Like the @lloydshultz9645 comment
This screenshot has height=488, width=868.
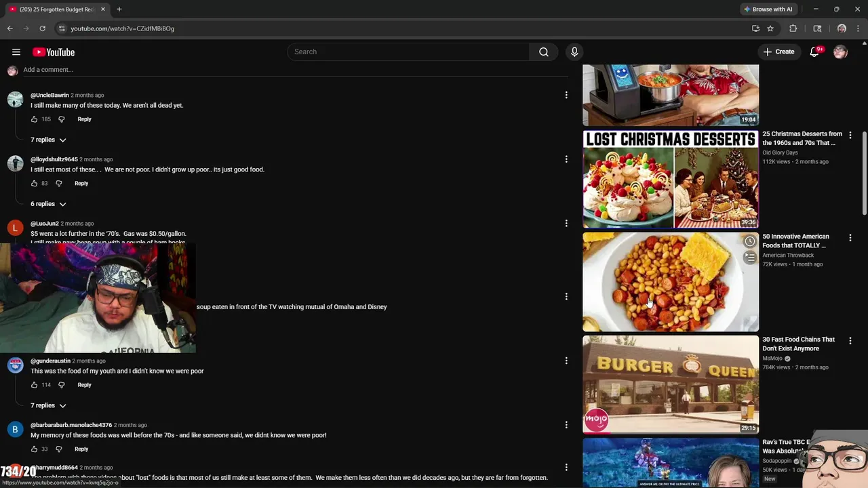[x=34, y=184]
